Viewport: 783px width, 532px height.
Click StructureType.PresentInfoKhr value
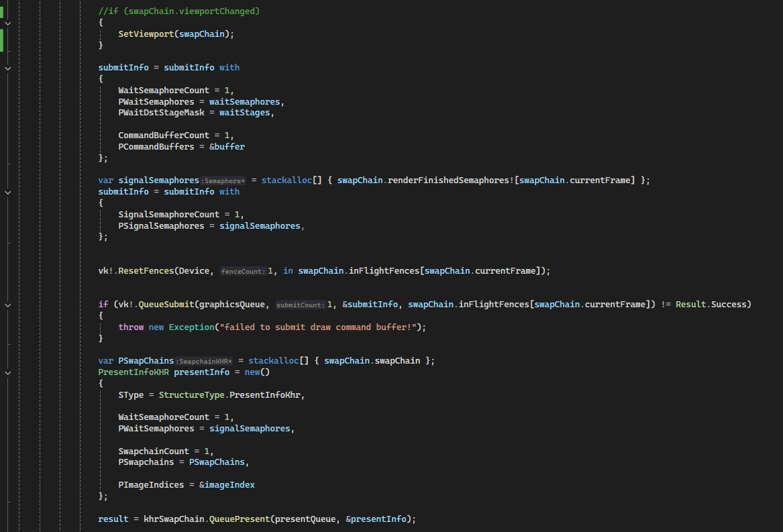tap(229, 395)
